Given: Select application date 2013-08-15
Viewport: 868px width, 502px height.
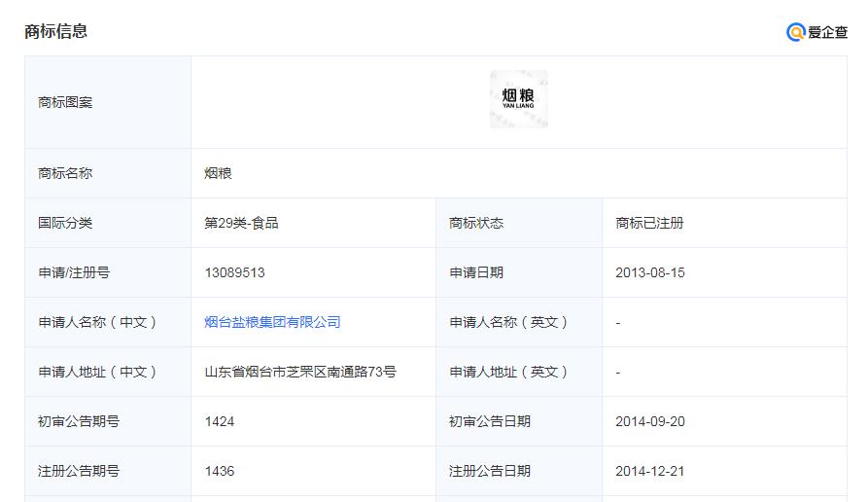Looking at the screenshot, I should (x=650, y=272).
